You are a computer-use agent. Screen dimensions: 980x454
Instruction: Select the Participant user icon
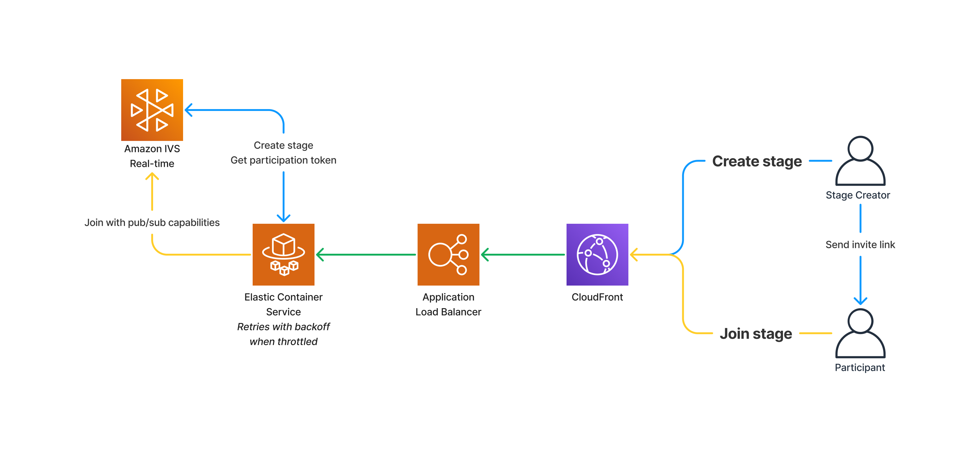click(860, 333)
